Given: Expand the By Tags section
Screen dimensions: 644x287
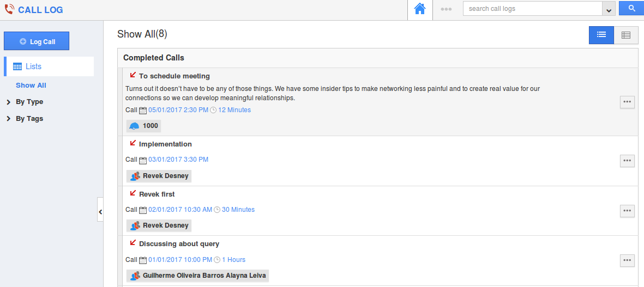Looking at the screenshot, I should tap(29, 119).
